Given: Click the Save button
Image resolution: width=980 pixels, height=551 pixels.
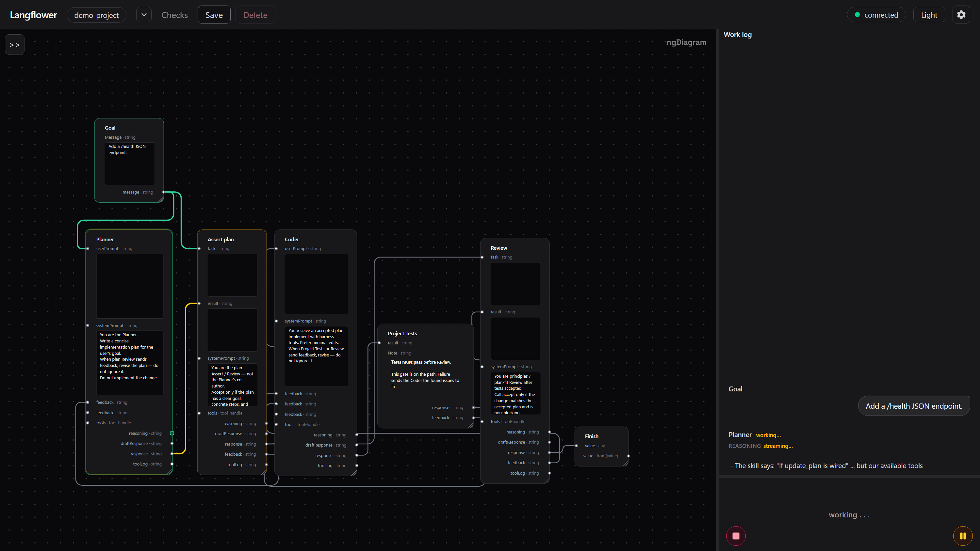Looking at the screenshot, I should coord(214,15).
